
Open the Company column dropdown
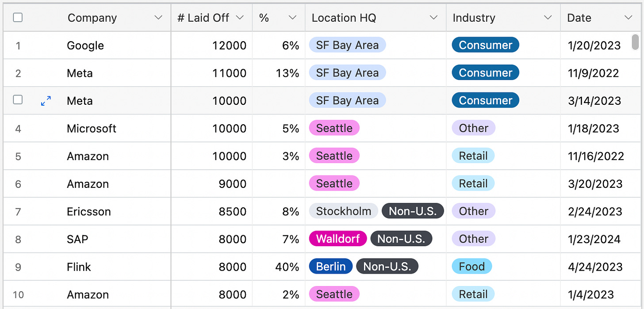158,18
